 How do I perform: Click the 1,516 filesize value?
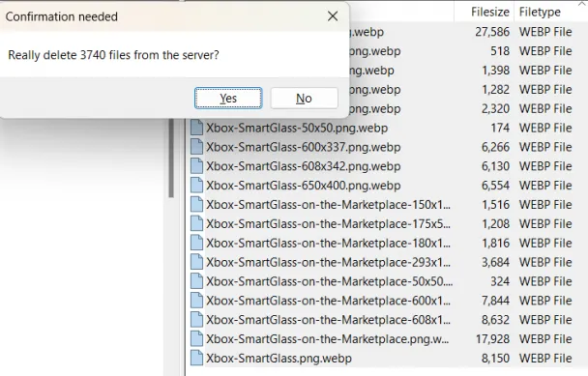[x=495, y=205]
